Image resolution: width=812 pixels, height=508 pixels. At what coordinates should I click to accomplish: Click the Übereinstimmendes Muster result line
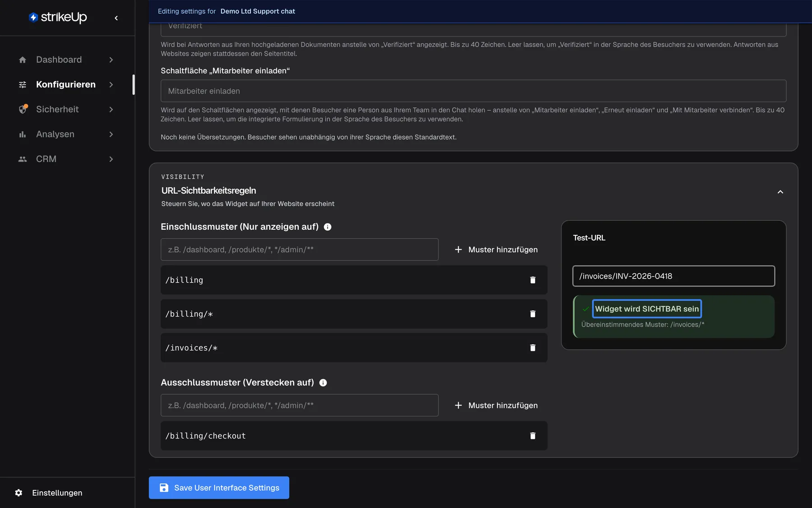(643, 325)
